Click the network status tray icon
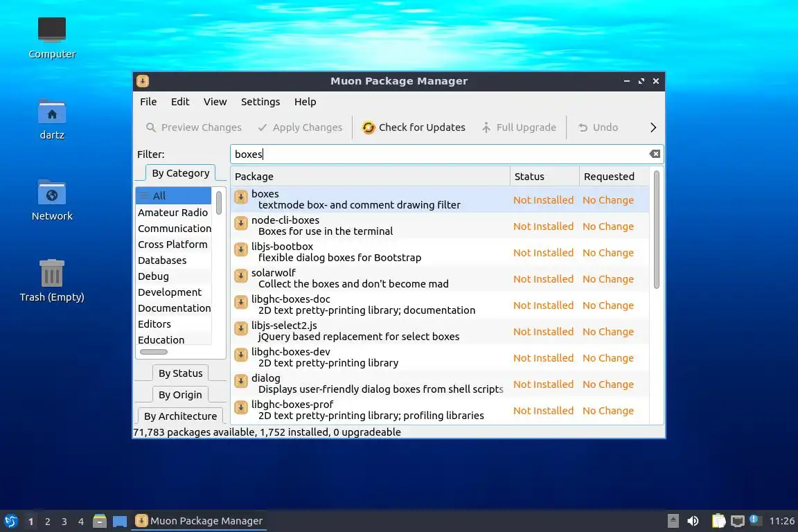Viewport: 798px width, 532px height. [x=738, y=521]
